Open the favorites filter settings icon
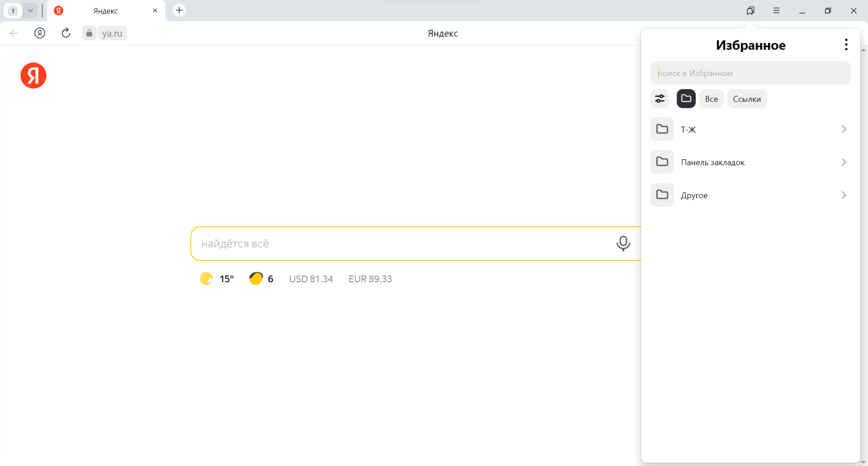The width and height of the screenshot is (868, 466). [660, 99]
